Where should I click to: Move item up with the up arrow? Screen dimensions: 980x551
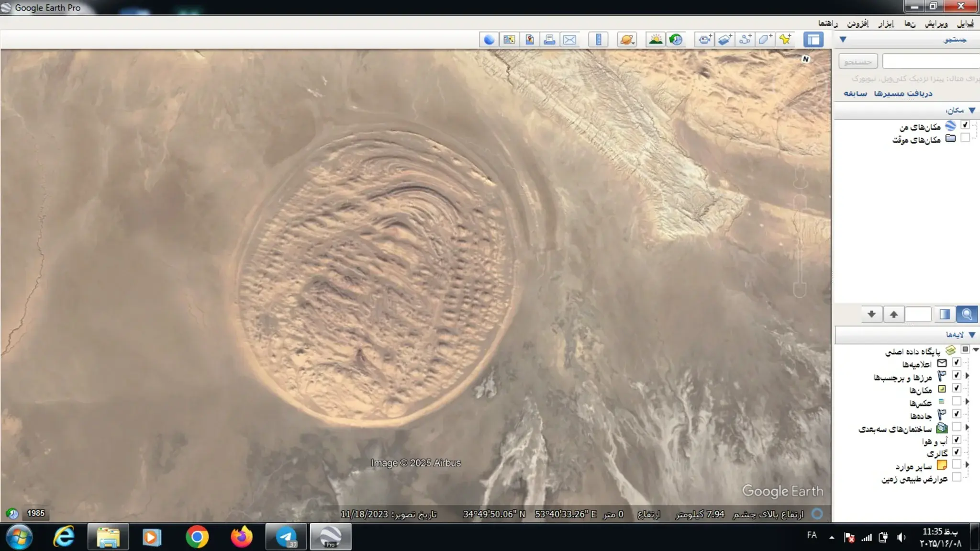pos(893,314)
